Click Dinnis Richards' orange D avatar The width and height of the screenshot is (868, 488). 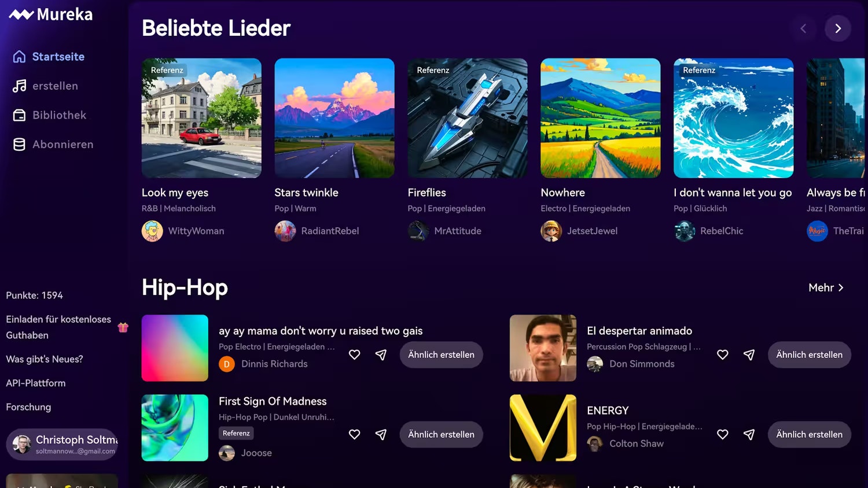[227, 364]
